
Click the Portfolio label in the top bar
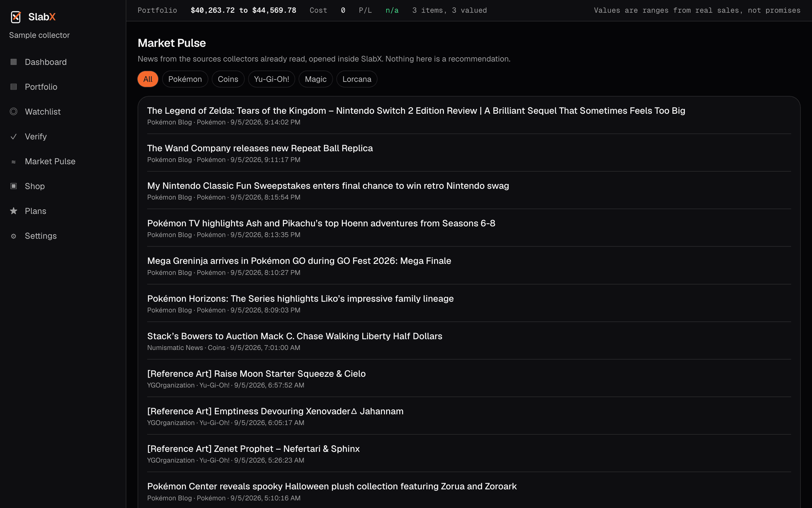point(157,10)
